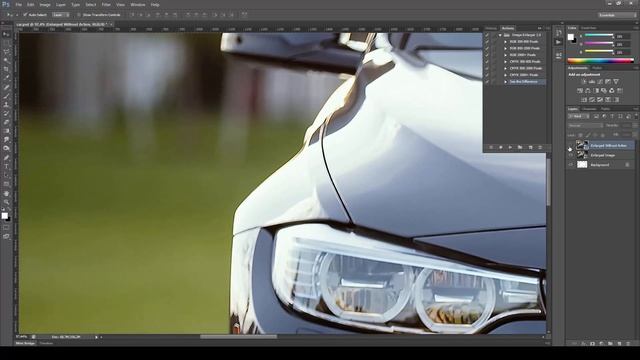Create new action set folder icon

[x=520, y=147]
